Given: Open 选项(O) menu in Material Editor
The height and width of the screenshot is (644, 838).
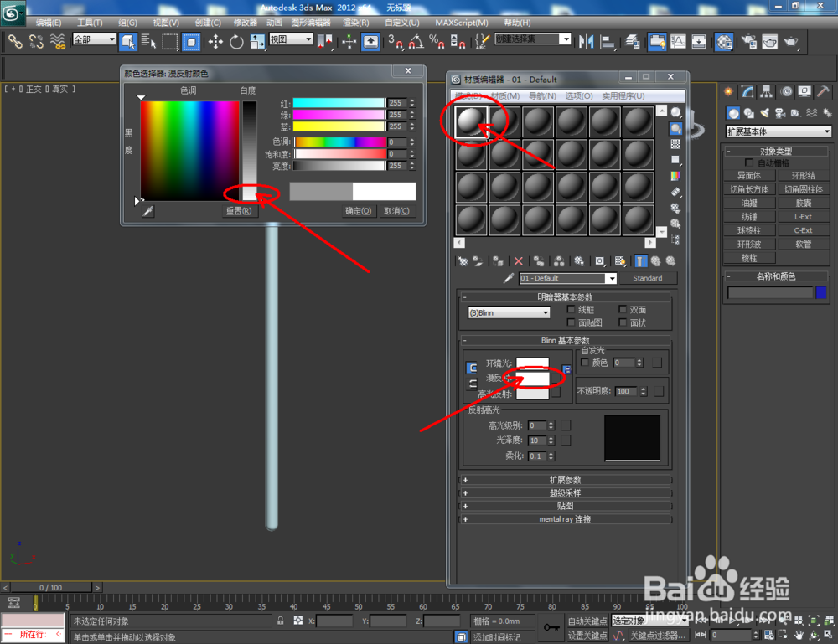Looking at the screenshot, I should (579, 96).
